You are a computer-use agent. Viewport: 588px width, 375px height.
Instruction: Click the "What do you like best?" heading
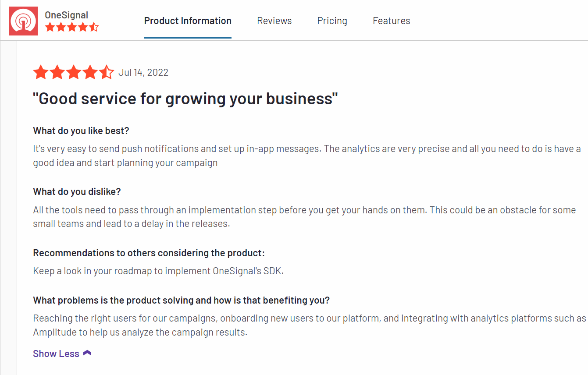tap(81, 131)
